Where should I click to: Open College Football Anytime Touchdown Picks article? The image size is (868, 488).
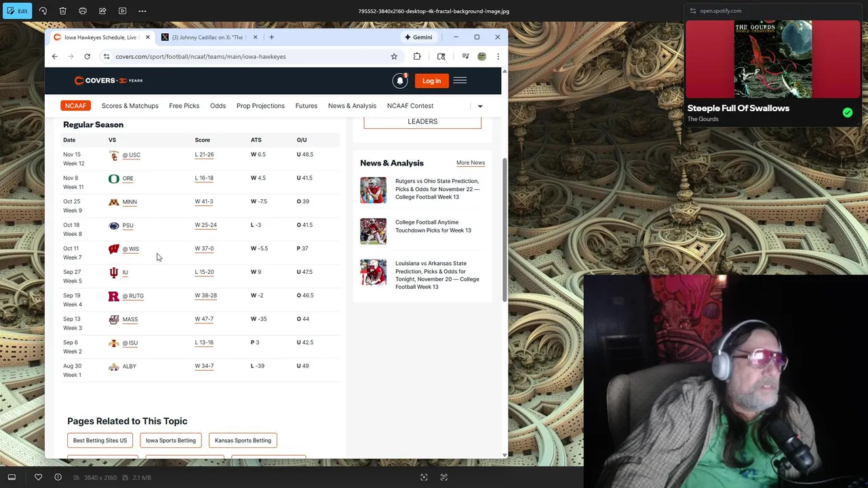pyautogui.click(x=433, y=226)
